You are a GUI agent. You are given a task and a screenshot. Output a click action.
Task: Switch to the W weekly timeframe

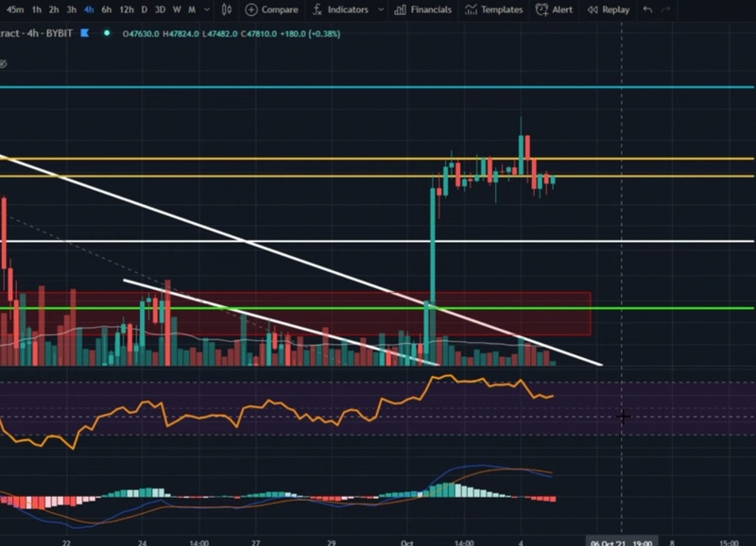coord(177,9)
